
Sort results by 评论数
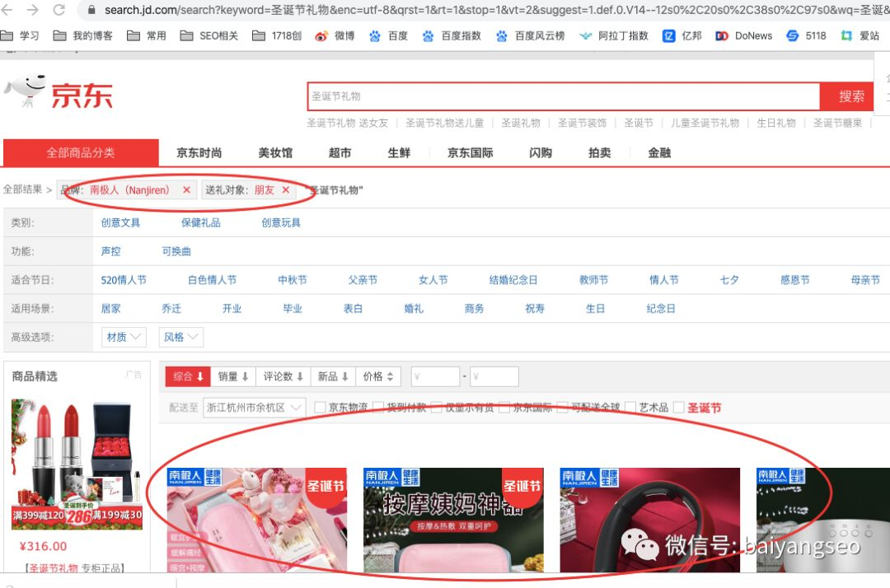(x=283, y=376)
